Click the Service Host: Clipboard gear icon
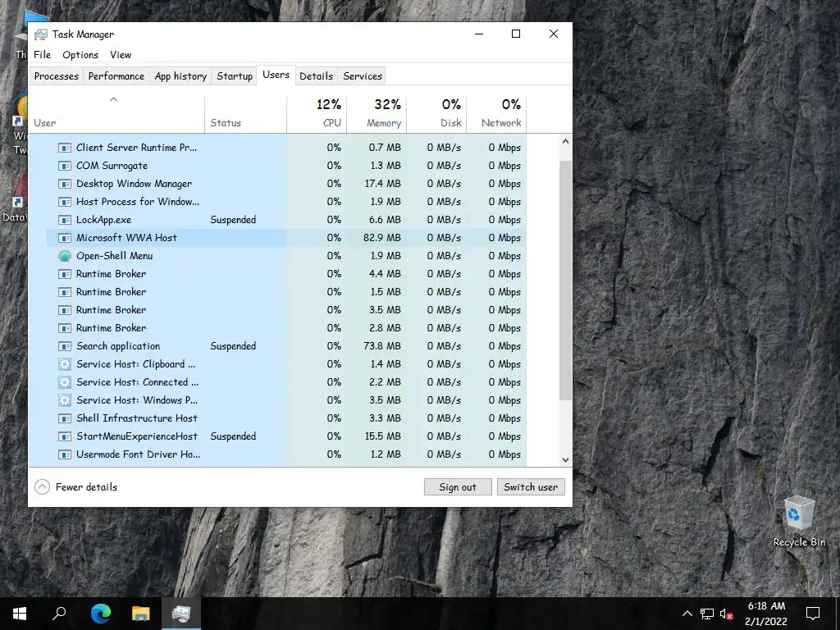Viewport: 840px width, 630px height. point(65,364)
